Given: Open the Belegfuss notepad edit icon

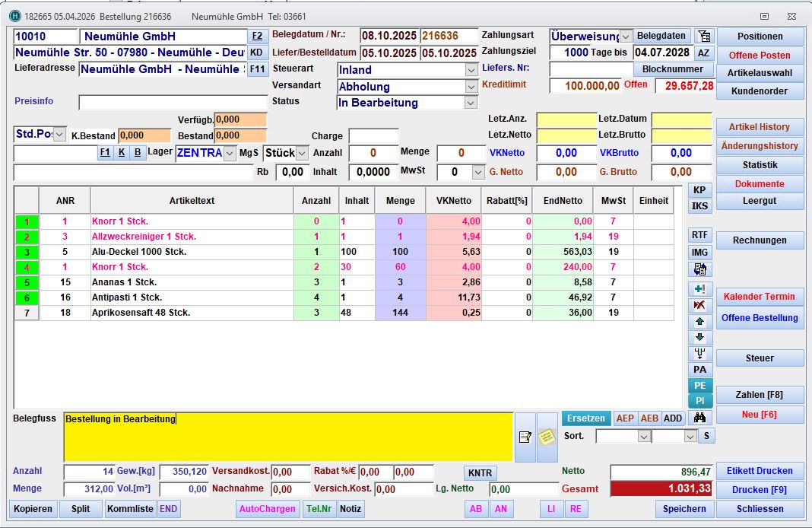Looking at the screenshot, I should [525, 437].
